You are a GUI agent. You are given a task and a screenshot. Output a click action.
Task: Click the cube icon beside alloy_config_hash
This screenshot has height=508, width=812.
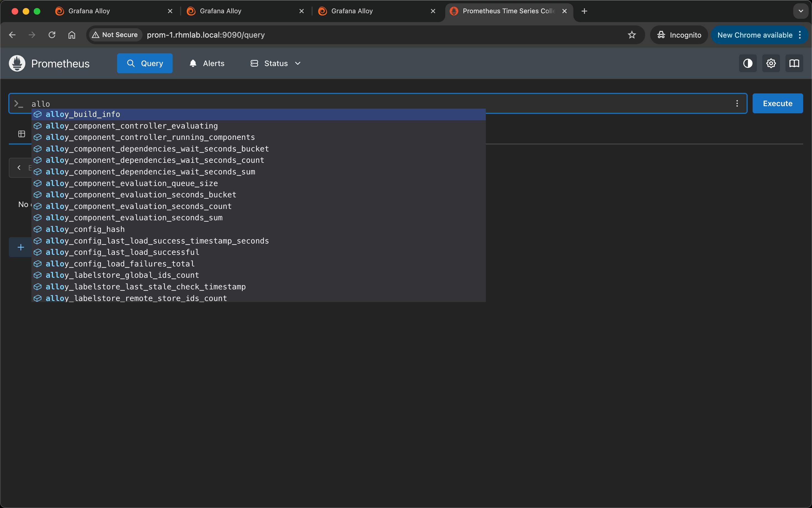click(38, 229)
